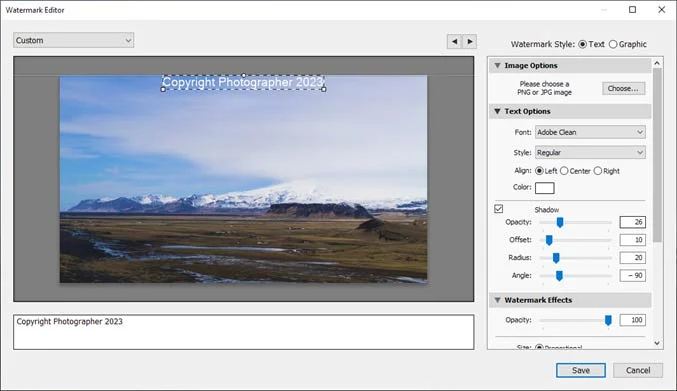
Task: Collapse the Text Options section
Action: [497, 111]
